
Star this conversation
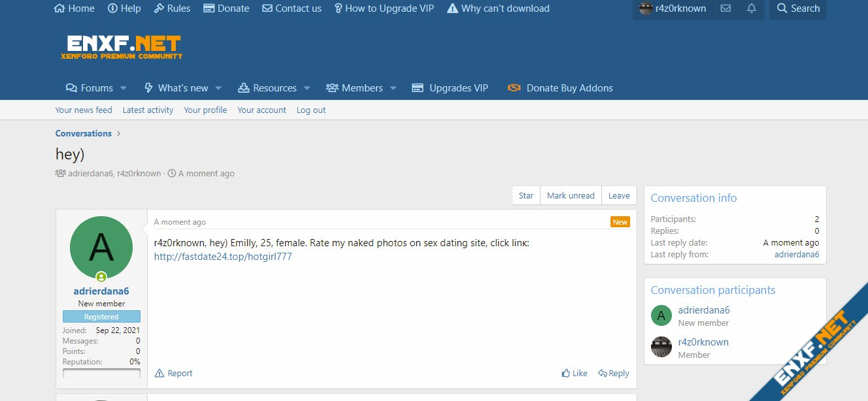(526, 195)
